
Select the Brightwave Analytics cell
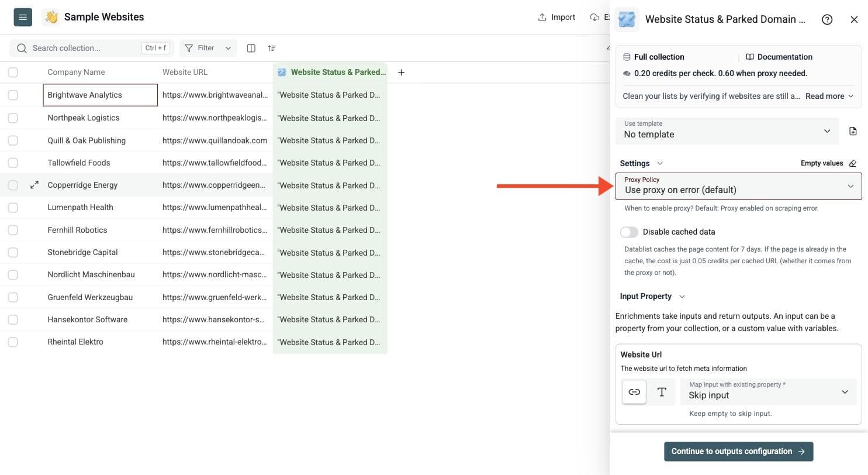pyautogui.click(x=101, y=95)
